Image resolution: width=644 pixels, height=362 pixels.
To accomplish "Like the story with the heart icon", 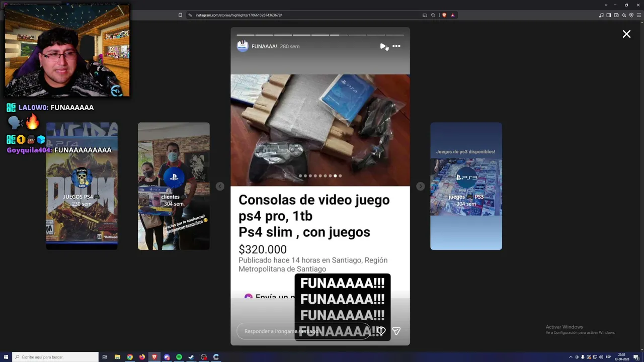I will tap(381, 331).
